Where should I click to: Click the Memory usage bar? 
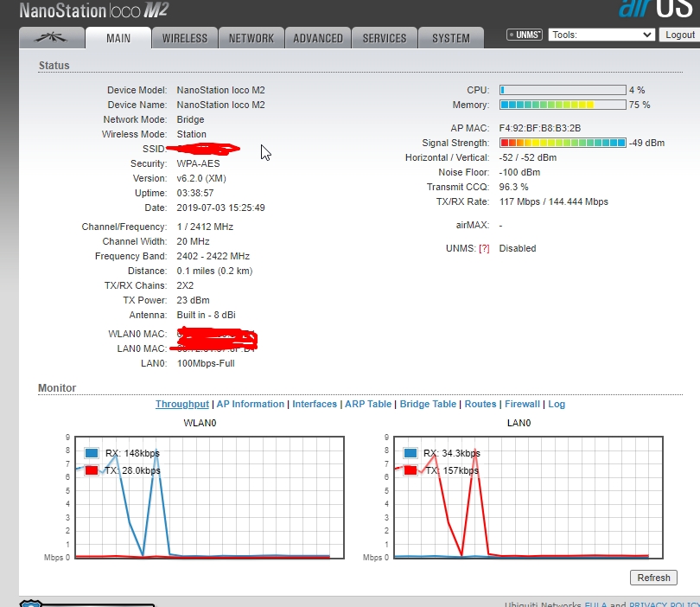tap(563, 105)
